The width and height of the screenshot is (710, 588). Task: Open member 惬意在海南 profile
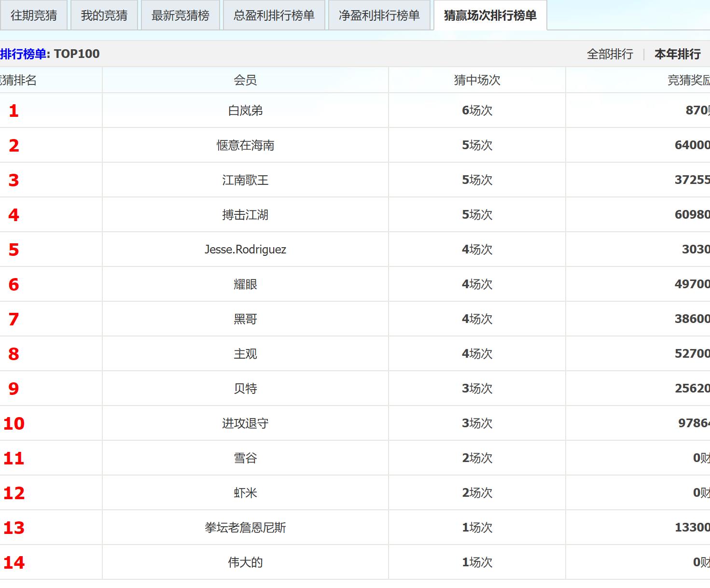click(x=245, y=145)
